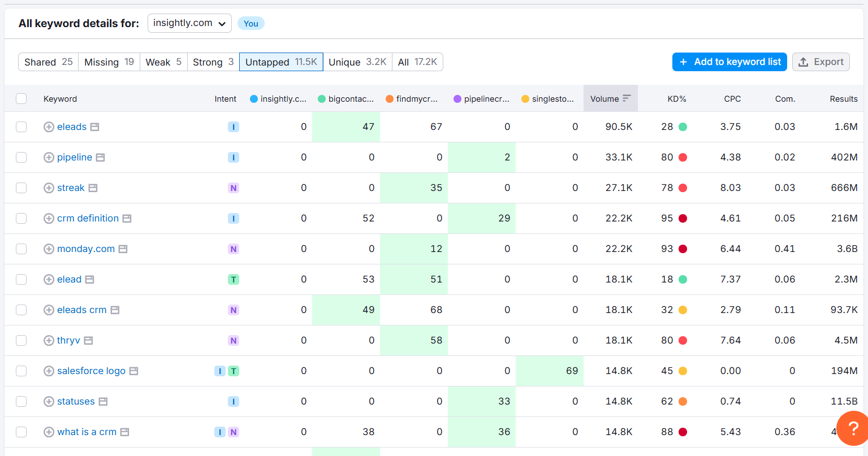Select the Untapped 11.5K tab

click(x=281, y=62)
